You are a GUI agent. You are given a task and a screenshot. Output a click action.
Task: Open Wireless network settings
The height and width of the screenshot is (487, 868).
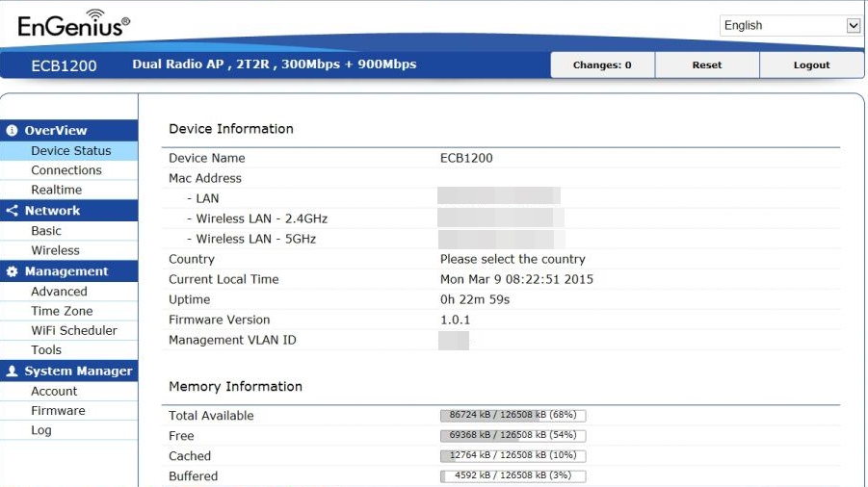55,250
